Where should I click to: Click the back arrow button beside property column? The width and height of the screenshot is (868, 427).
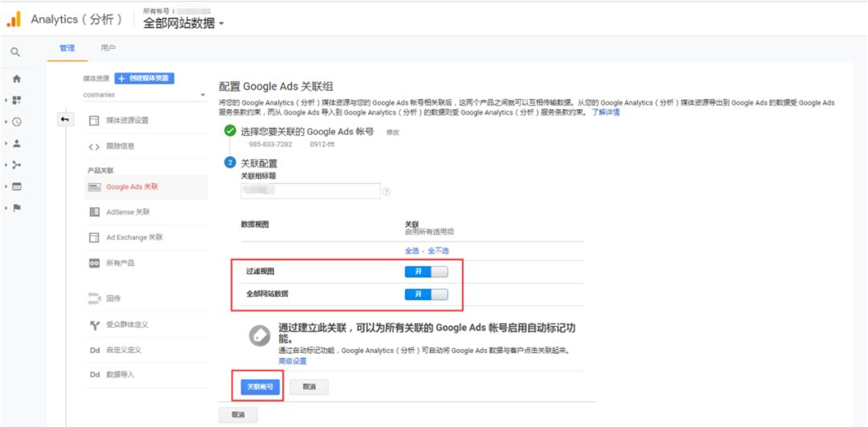tap(65, 120)
